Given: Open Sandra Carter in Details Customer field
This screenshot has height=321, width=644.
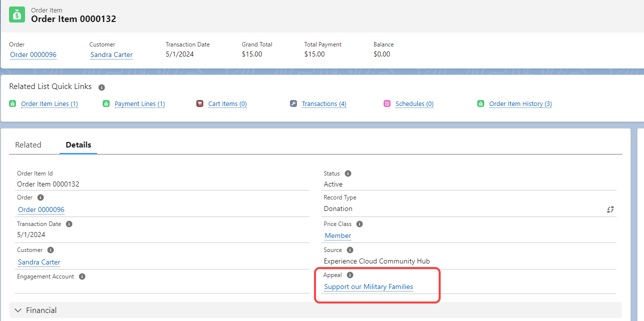Looking at the screenshot, I should 39,262.
